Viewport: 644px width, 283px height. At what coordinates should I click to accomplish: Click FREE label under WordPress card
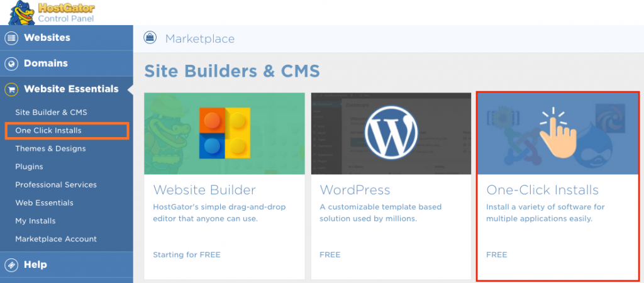pyautogui.click(x=330, y=255)
